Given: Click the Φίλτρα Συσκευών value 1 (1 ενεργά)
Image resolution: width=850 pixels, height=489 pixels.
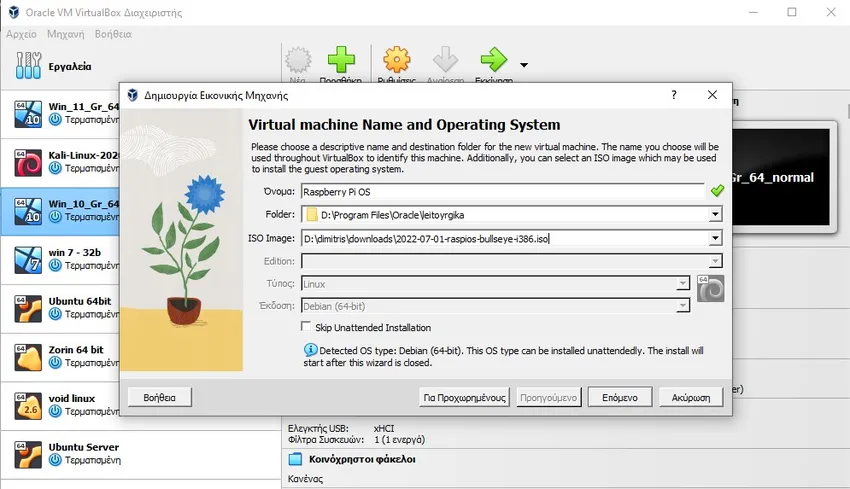Looking at the screenshot, I should coord(400,440).
